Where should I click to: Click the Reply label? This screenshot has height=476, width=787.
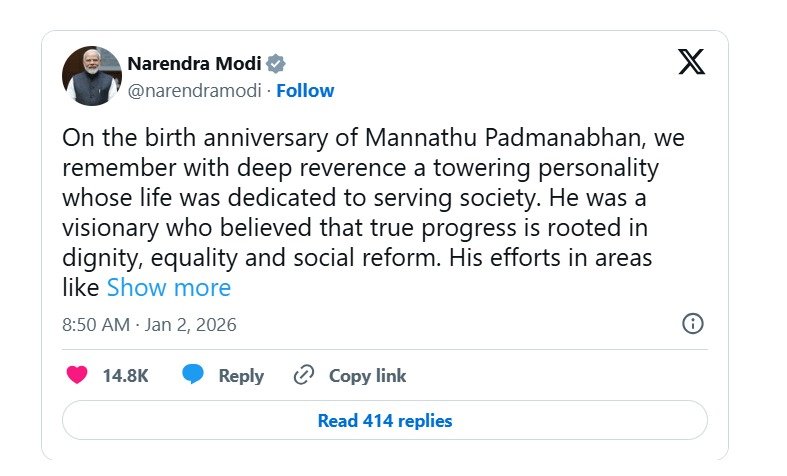point(241,376)
